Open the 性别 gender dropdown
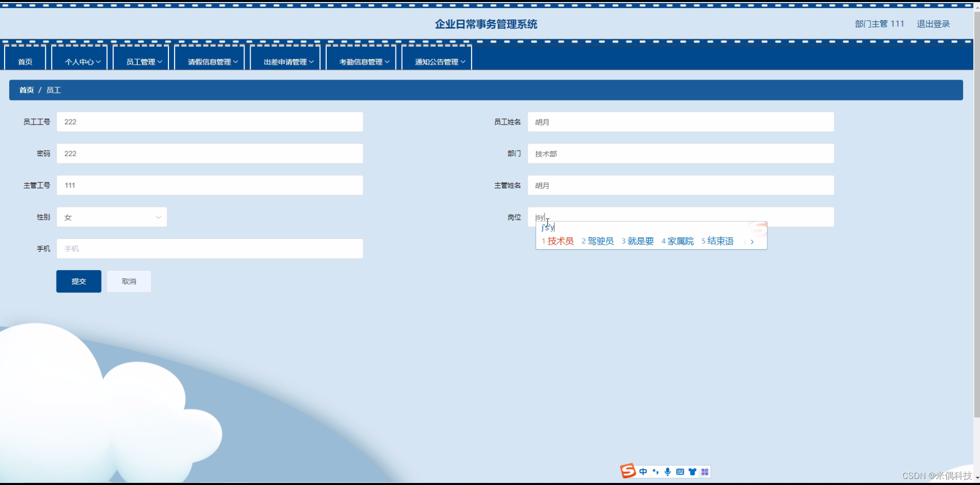Screen dimensions: 980x485 (x=112, y=217)
